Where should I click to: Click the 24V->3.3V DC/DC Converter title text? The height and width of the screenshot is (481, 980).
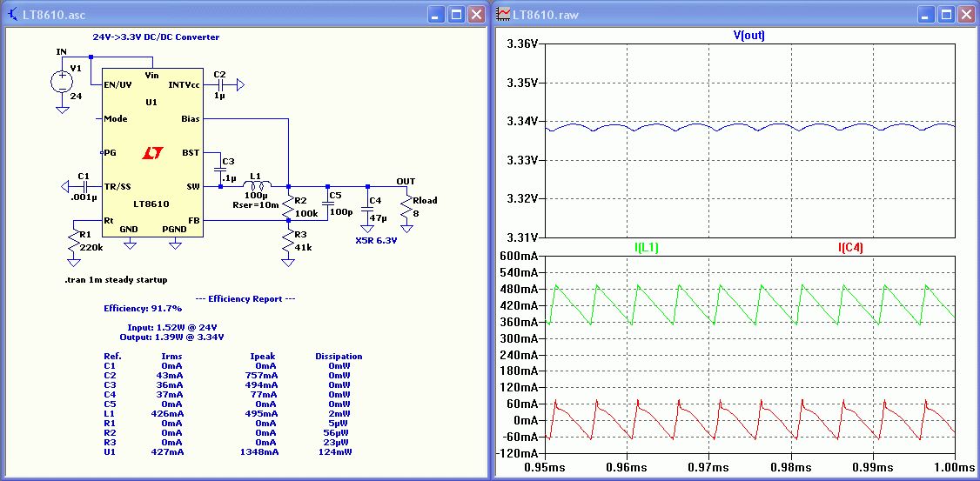point(156,37)
